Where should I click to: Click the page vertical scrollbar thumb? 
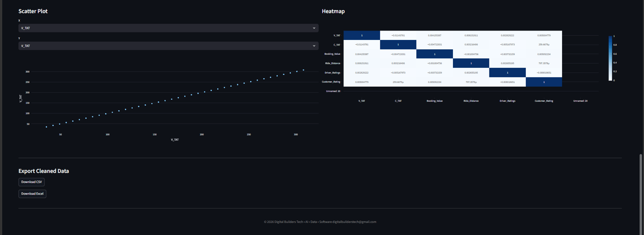641,194
